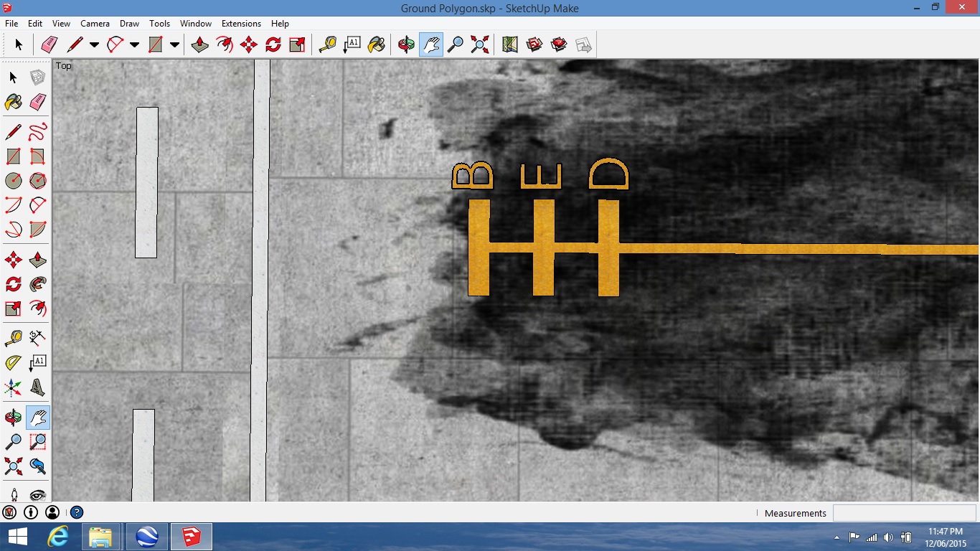Expand the arc tools dropdown arrow

click(x=134, y=45)
